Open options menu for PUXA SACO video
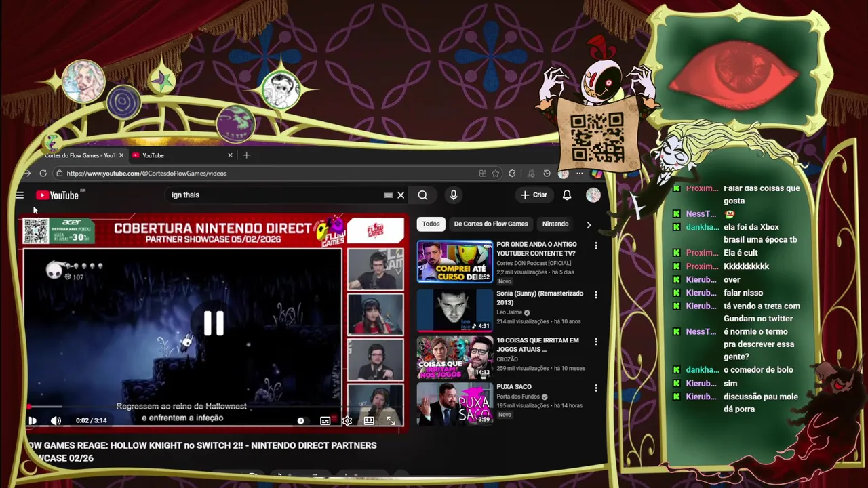This screenshot has height=488, width=868. click(596, 388)
